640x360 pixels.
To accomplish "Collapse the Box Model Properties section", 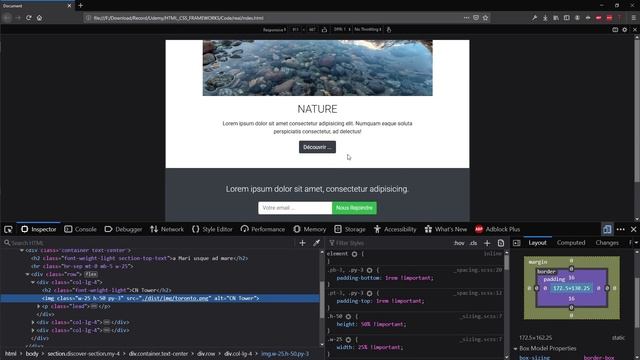I will click(x=515, y=349).
